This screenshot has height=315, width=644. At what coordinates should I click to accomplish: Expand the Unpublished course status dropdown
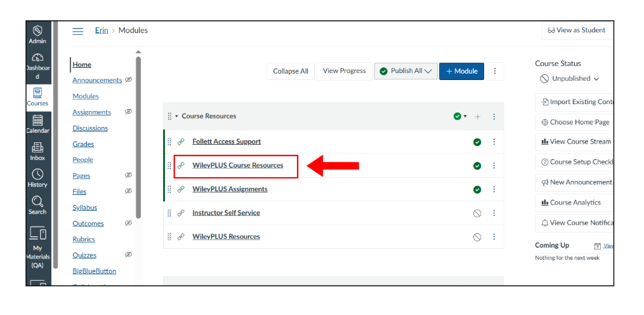pyautogui.click(x=570, y=79)
